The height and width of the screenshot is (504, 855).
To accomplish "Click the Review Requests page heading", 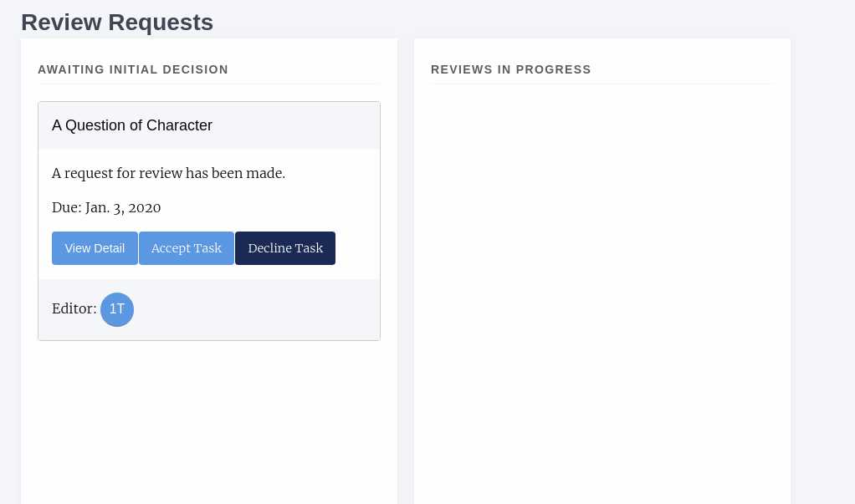I will coord(117,23).
